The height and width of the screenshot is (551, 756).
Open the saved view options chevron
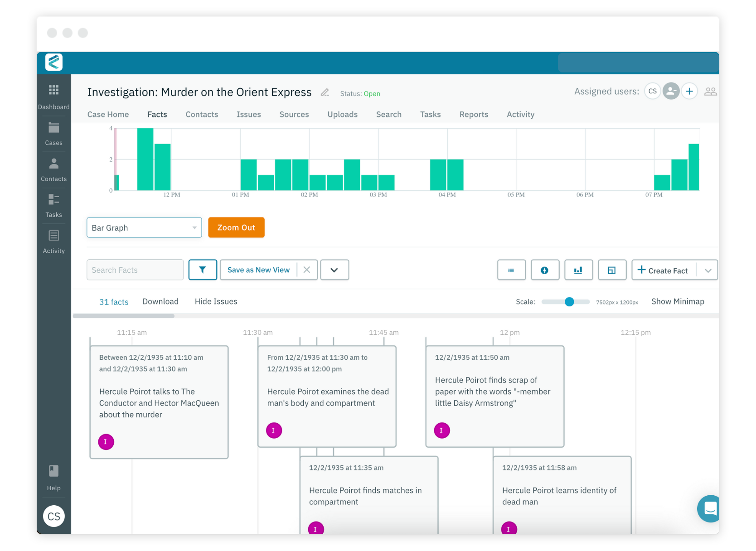[x=334, y=270]
